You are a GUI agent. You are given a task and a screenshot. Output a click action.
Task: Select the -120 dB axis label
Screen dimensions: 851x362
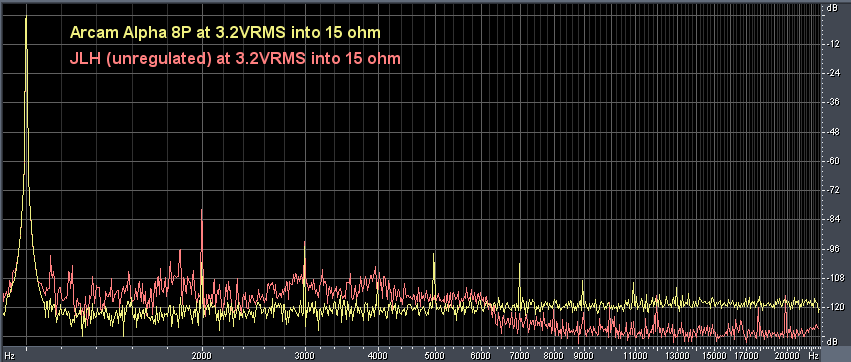[x=834, y=308]
